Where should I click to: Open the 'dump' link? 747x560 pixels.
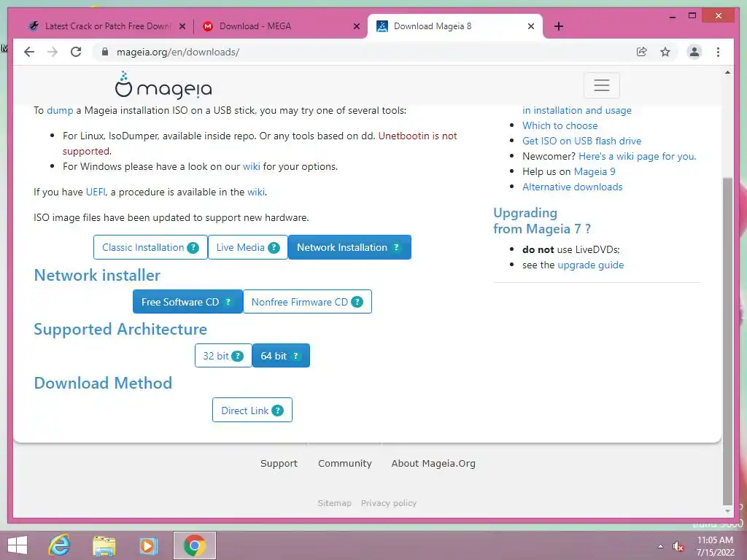(60, 111)
